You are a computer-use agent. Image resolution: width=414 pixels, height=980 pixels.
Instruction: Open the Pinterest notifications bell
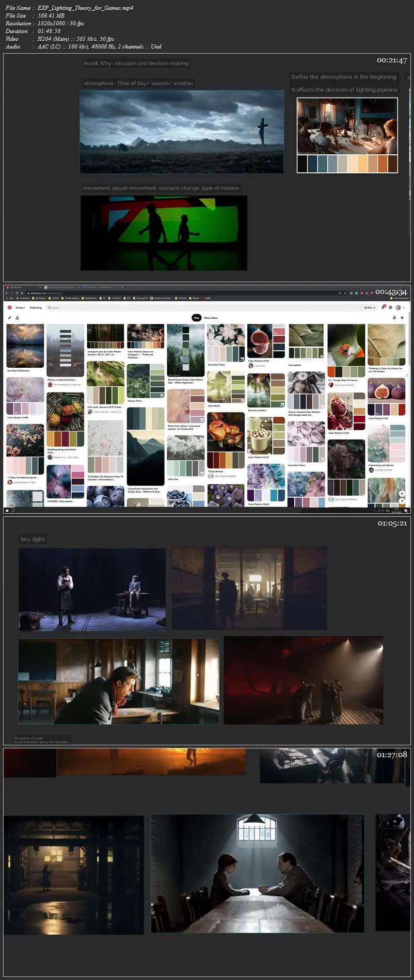tap(383, 307)
